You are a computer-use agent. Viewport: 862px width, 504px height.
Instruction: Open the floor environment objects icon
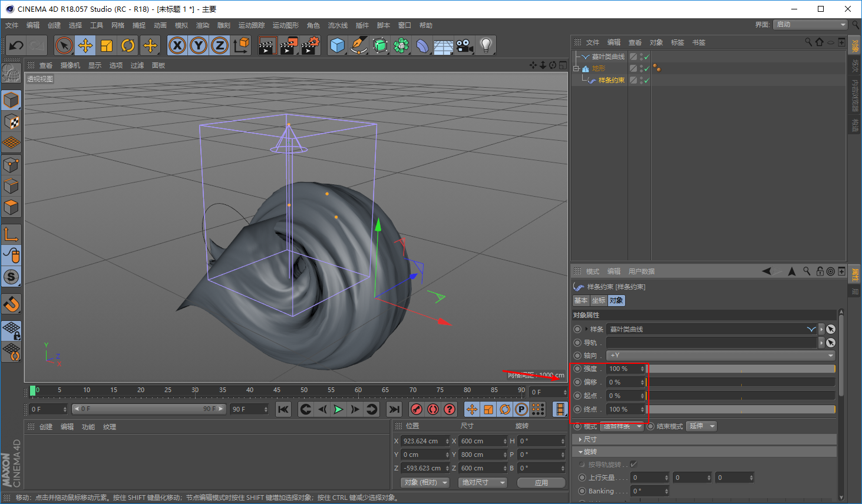coord(444,45)
